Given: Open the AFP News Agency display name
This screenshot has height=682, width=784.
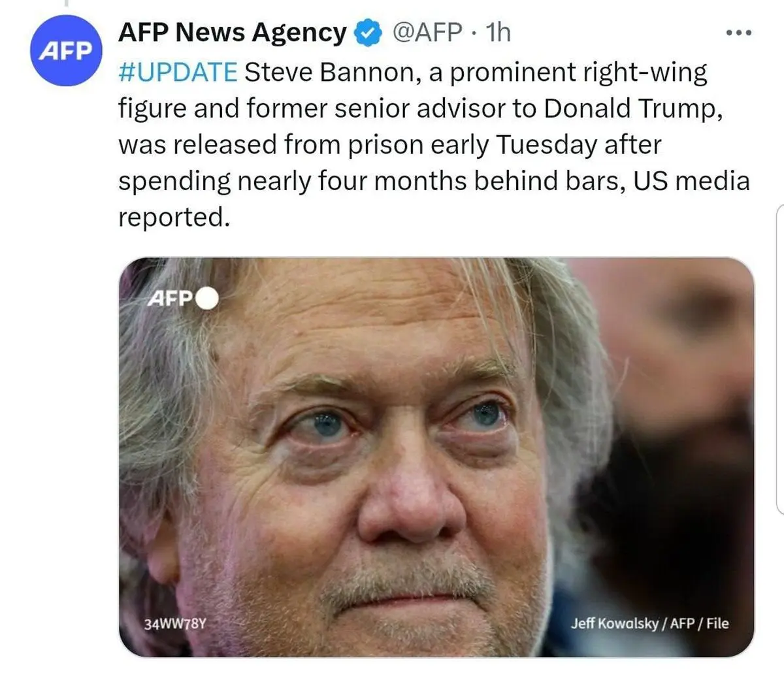Looking at the screenshot, I should [x=233, y=32].
